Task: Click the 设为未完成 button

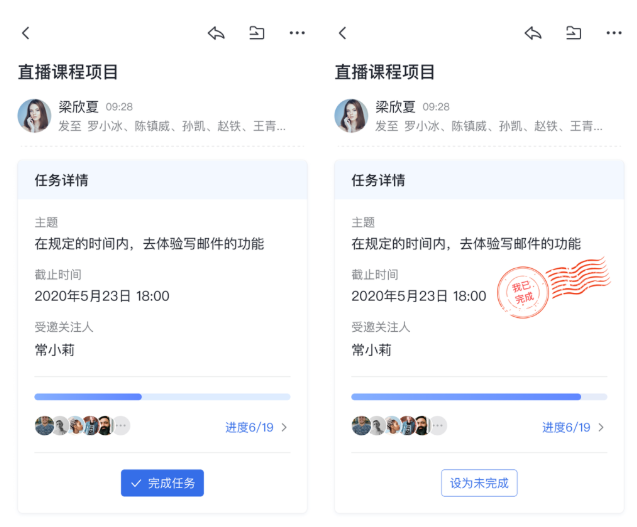Action: click(479, 483)
